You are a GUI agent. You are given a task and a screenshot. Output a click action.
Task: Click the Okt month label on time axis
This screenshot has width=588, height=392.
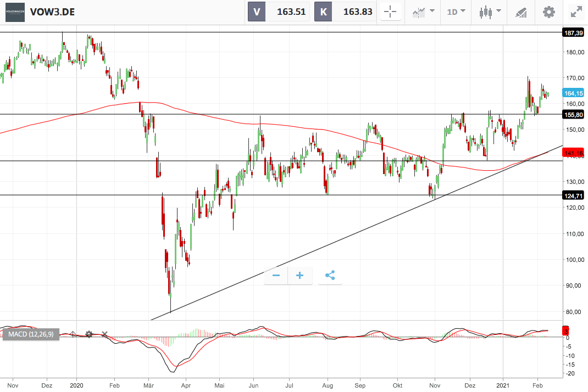click(397, 385)
